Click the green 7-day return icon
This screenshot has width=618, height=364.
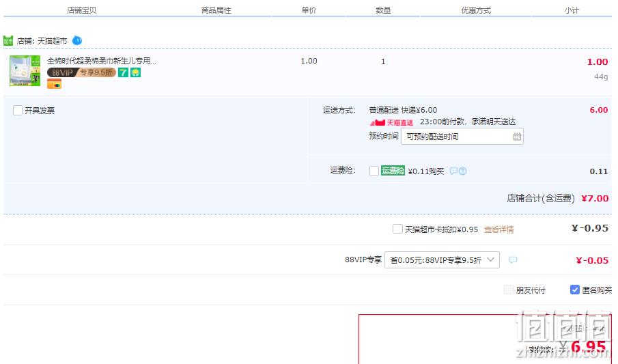pos(124,72)
